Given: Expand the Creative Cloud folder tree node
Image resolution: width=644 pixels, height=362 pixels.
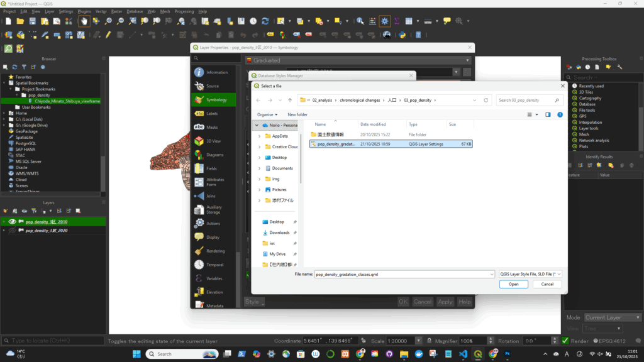Looking at the screenshot, I should (259, 146).
